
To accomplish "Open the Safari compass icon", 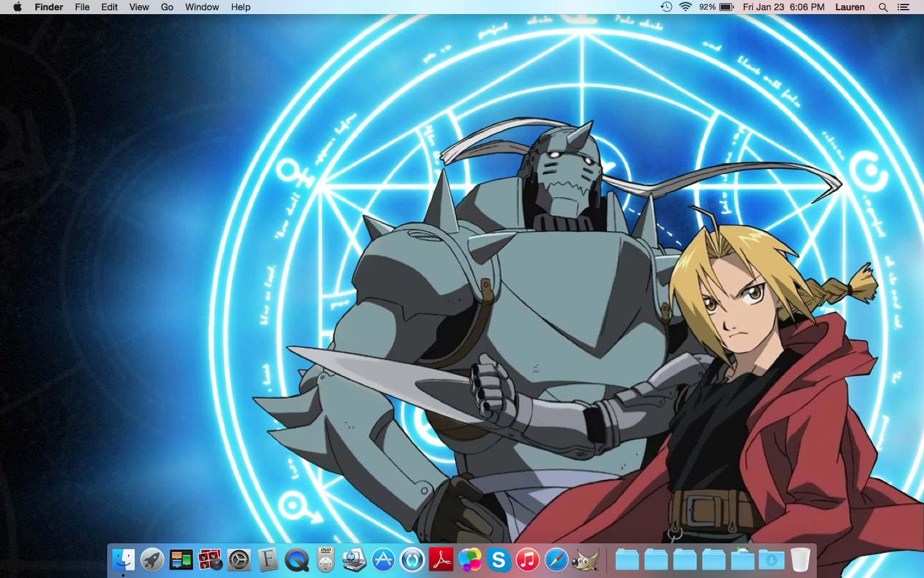I will click(x=556, y=560).
